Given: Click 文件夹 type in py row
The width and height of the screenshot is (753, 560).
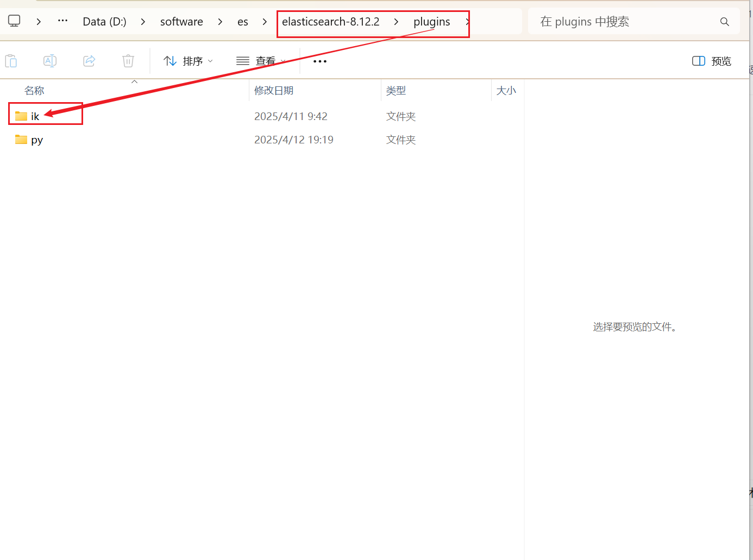Looking at the screenshot, I should click(x=401, y=140).
